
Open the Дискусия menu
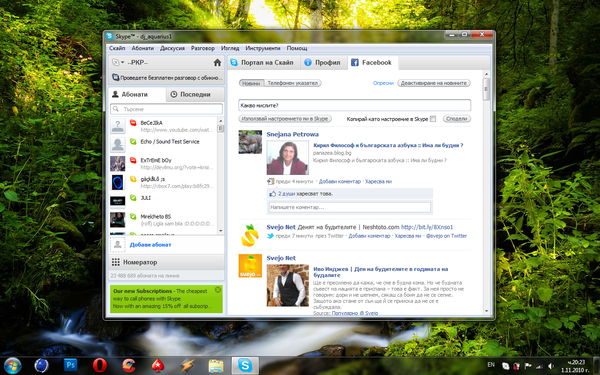[x=172, y=48]
